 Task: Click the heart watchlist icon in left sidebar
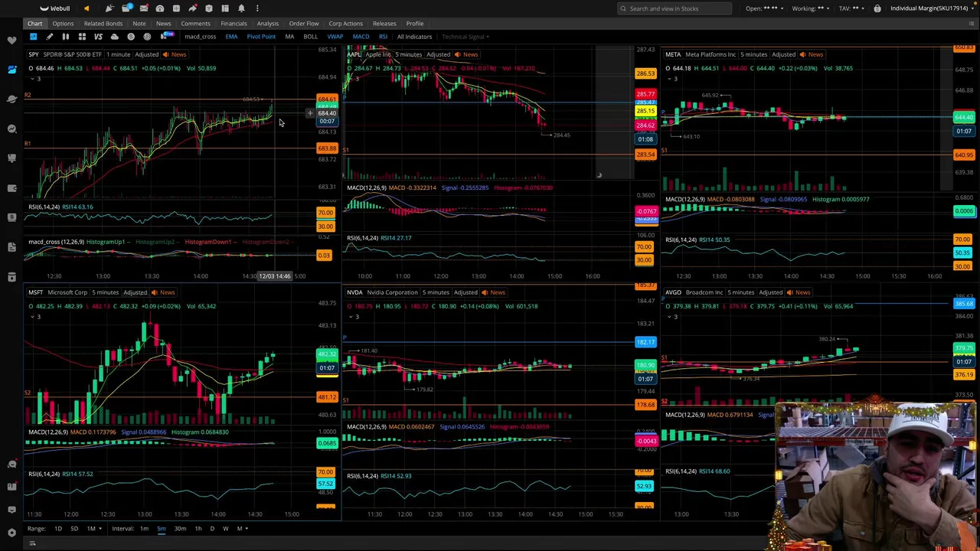[x=11, y=40]
